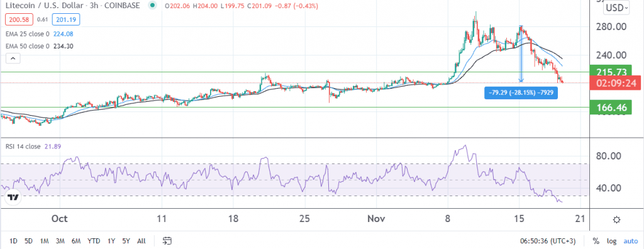The height and width of the screenshot is (249, 644).
Task: Toggle log scale mode
Action: [x=611, y=241]
